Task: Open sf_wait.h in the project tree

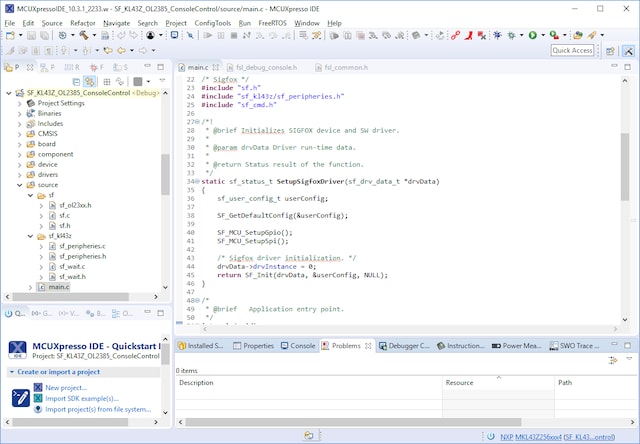Action: click(x=73, y=276)
